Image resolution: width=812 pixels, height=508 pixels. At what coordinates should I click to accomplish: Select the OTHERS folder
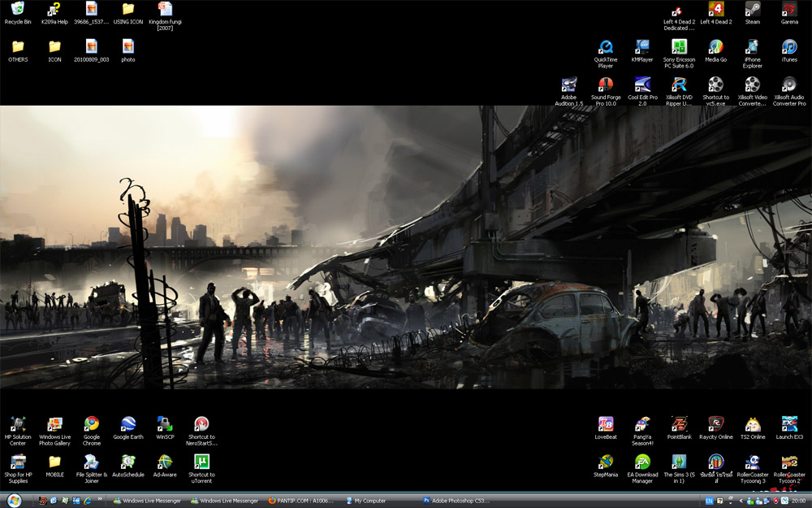(18, 50)
